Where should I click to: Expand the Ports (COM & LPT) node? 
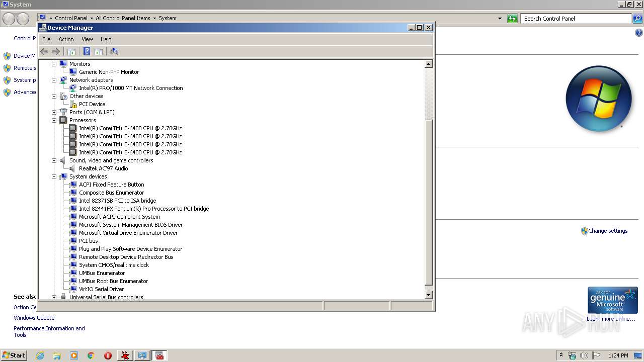point(54,112)
